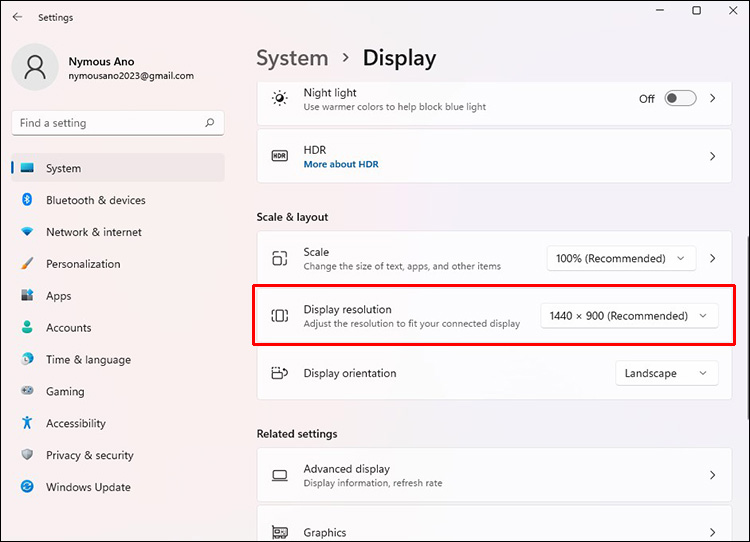
Task: Go to System in breadcrumb
Action: pyautogui.click(x=292, y=58)
